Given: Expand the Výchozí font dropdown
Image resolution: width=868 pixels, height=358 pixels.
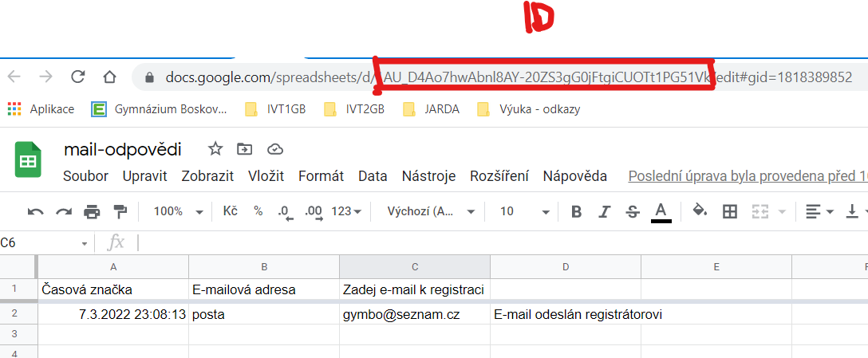Looking at the screenshot, I should tap(431, 211).
